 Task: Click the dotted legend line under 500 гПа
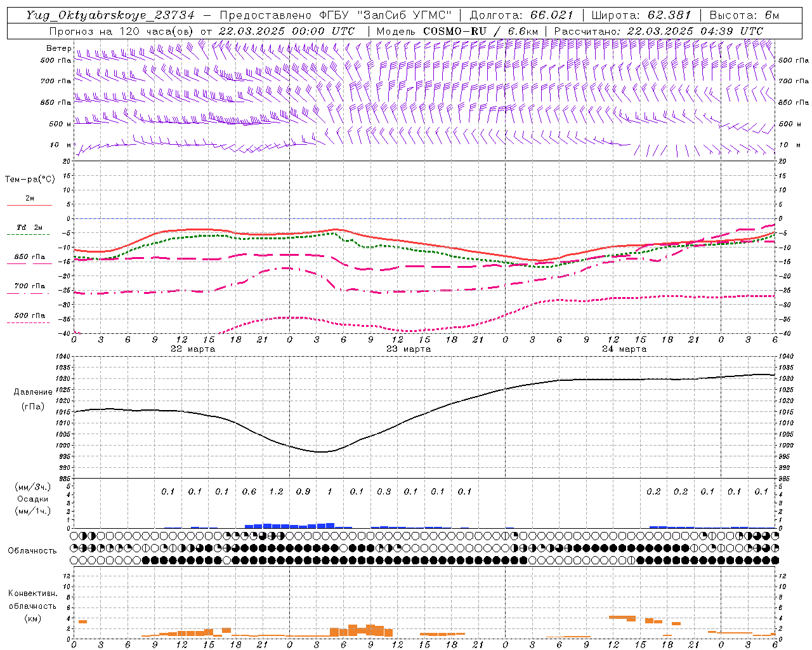(x=29, y=323)
